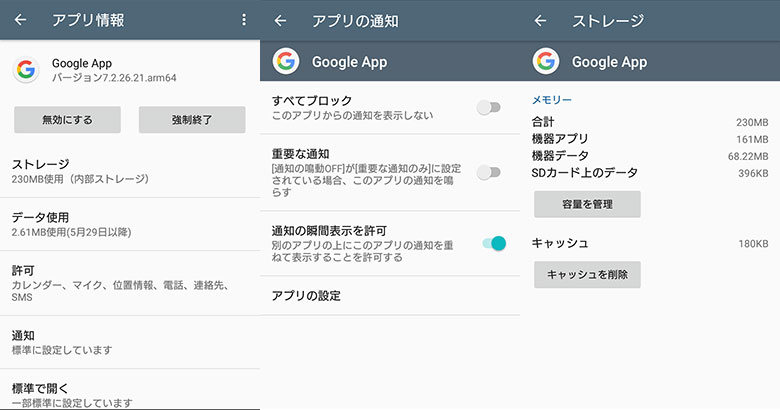Image resolution: width=780 pixels, height=410 pixels.
Task: Tap Google icon in アプリの通知 header
Action: click(286, 61)
